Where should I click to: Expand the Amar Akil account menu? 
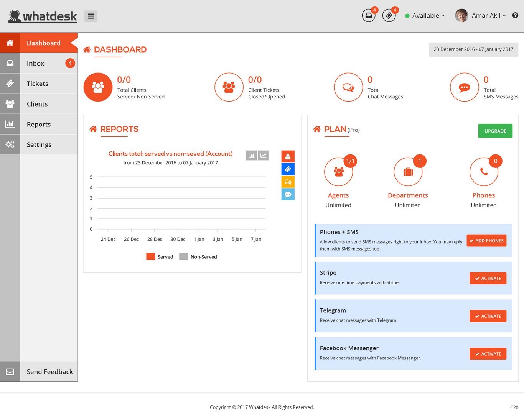point(484,15)
